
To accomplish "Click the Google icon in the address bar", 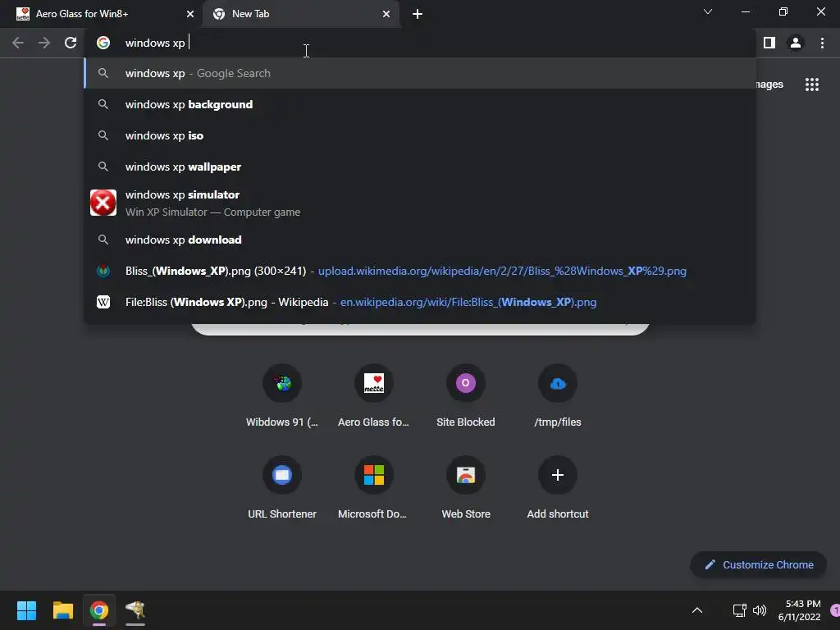I will (103, 43).
